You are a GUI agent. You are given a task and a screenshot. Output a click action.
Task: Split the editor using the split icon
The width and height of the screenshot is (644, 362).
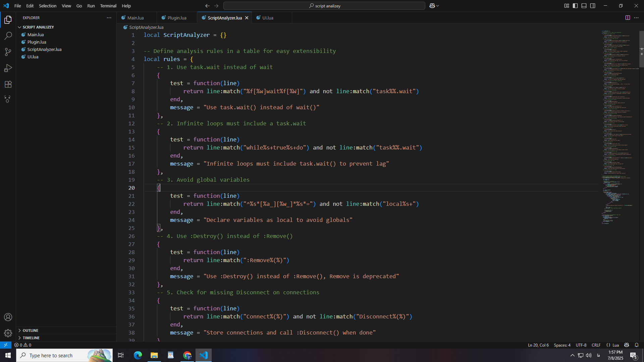[x=628, y=17]
